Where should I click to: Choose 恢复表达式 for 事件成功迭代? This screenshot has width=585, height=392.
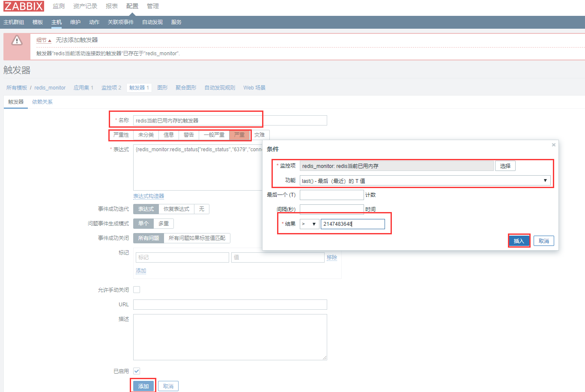pyautogui.click(x=176, y=209)
